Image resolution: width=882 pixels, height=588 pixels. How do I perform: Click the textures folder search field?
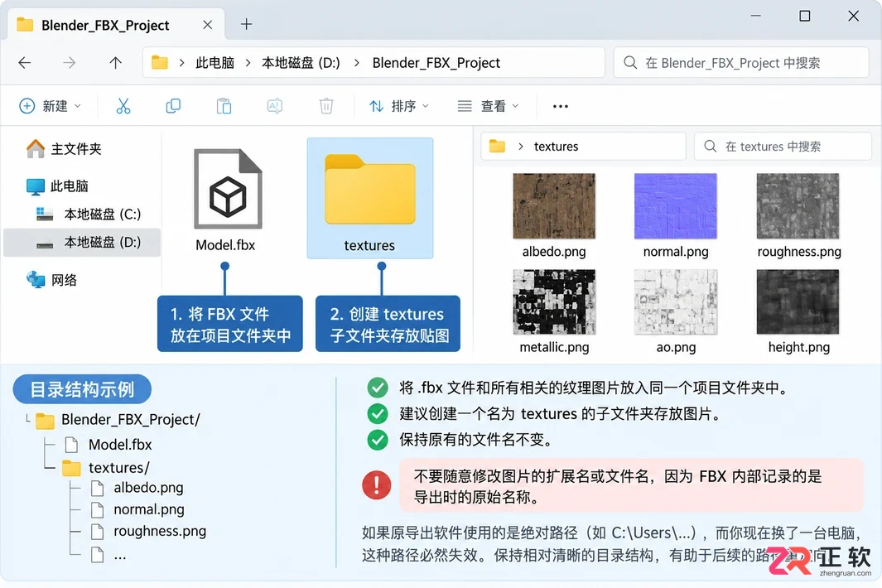click(783, 147)
